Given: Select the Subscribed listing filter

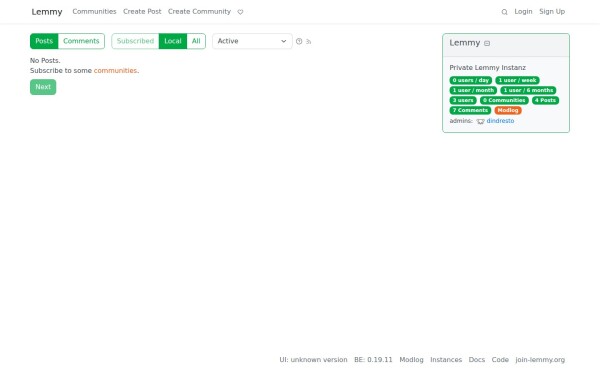Looking at the screenshot, I should click(x=135, y=41).
